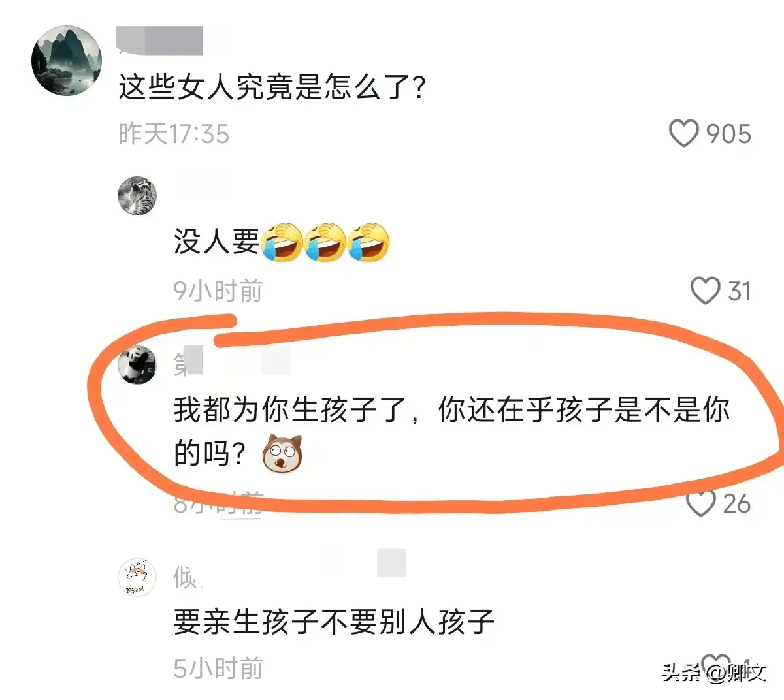The width and height of the screenshot is (784, 700).
Task: Tap the third crying-laughing emoji
Action: pos(368,242)
